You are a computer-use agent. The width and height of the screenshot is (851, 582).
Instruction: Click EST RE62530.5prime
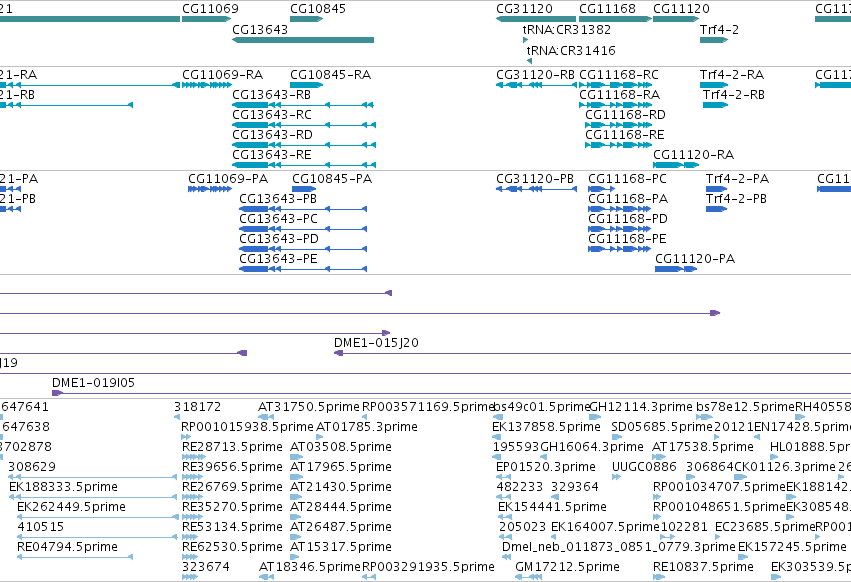pos(189,557)
